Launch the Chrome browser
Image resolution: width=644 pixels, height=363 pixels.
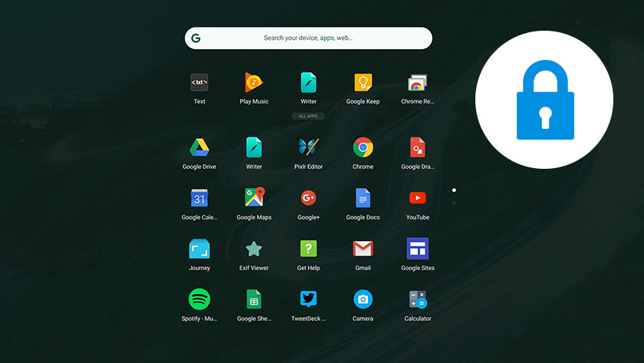point(363,147)
